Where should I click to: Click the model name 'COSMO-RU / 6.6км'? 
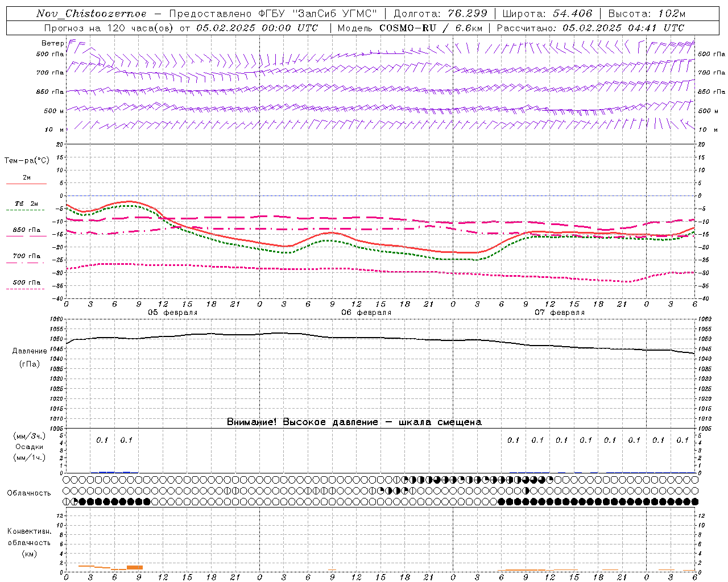point(431,28)
